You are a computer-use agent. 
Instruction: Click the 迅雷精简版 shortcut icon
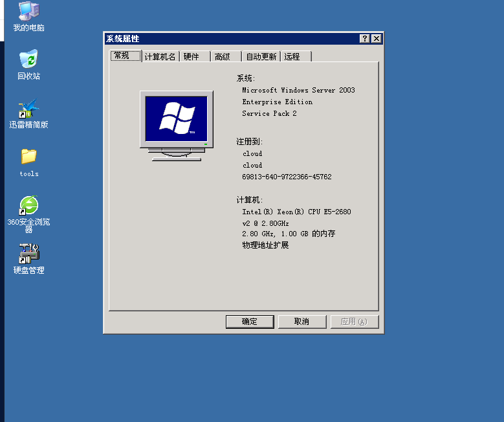click(x=28, y=109)
